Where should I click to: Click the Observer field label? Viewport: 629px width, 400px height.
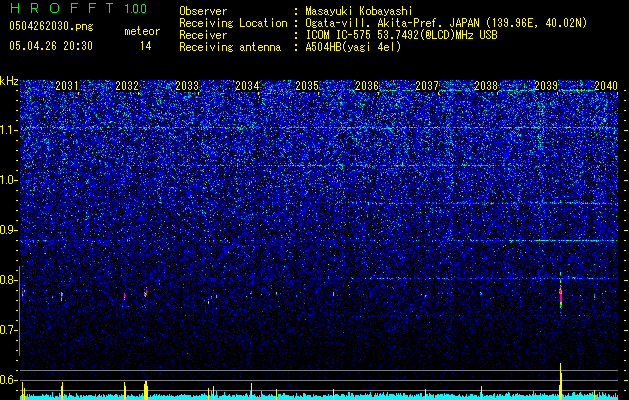[x=203, y=11]
